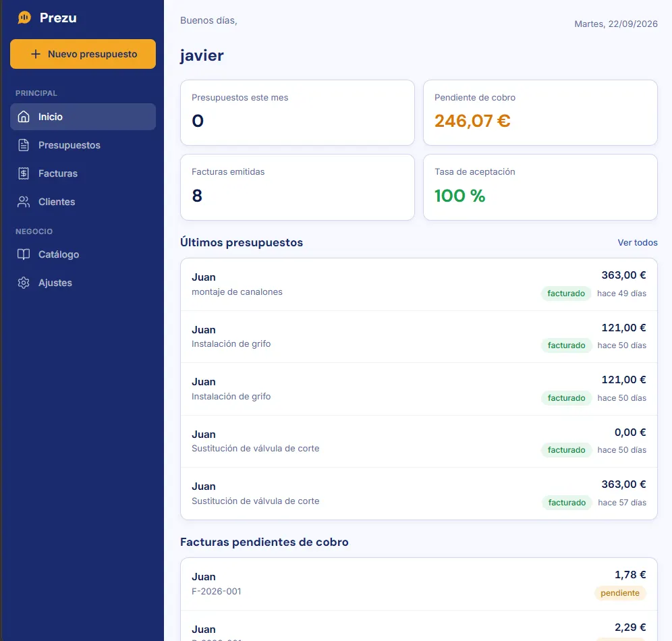This screenshot has width=672, height=641.
Task: Click the 246,07 € pending amount
Action: [472, 121]
